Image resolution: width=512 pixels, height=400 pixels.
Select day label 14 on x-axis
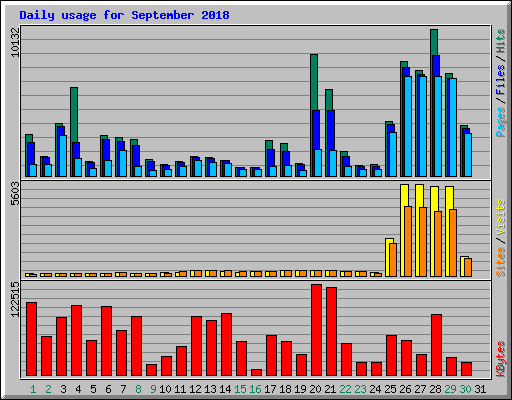pos(225,389)
